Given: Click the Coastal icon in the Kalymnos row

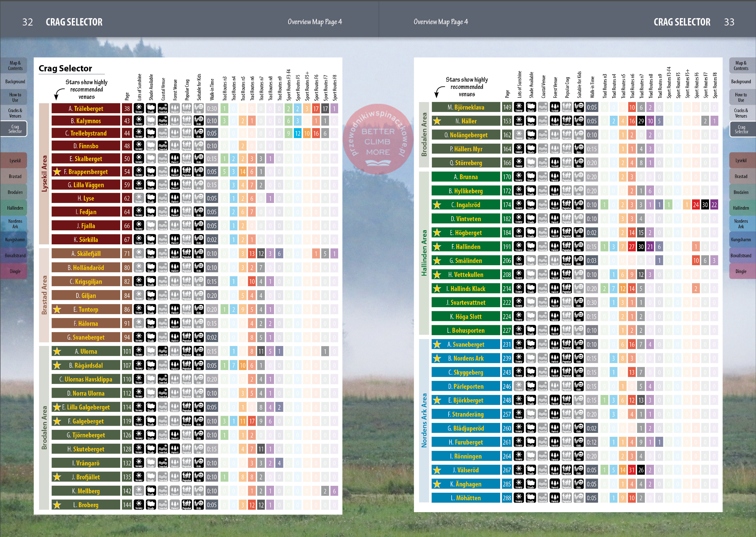Looking at the screenshot, I should click(163, 121).
